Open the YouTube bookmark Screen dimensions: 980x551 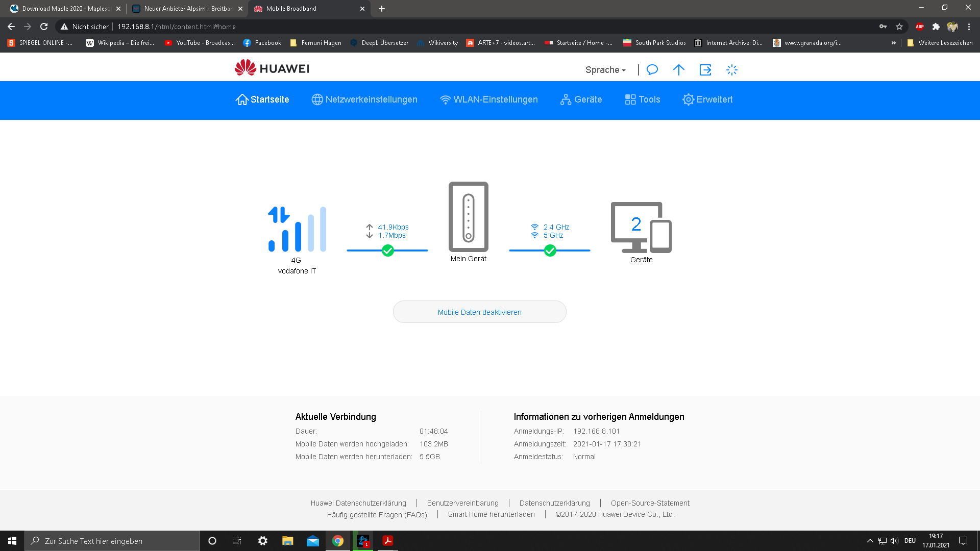200,43
